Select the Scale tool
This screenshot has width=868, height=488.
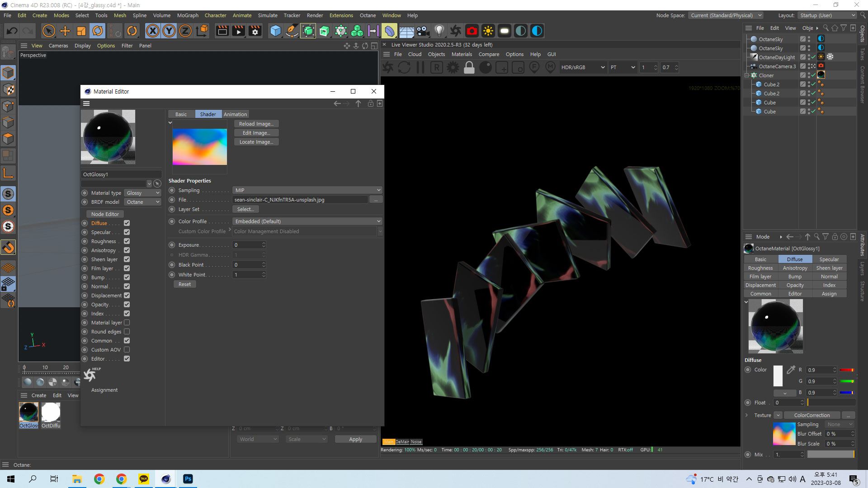(x=81, y=31)
